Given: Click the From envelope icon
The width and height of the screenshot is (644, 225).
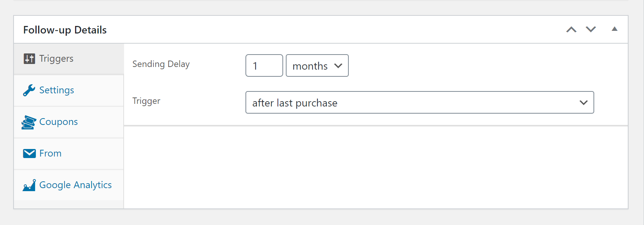Looking at the screenshot, I should [29, 154].
